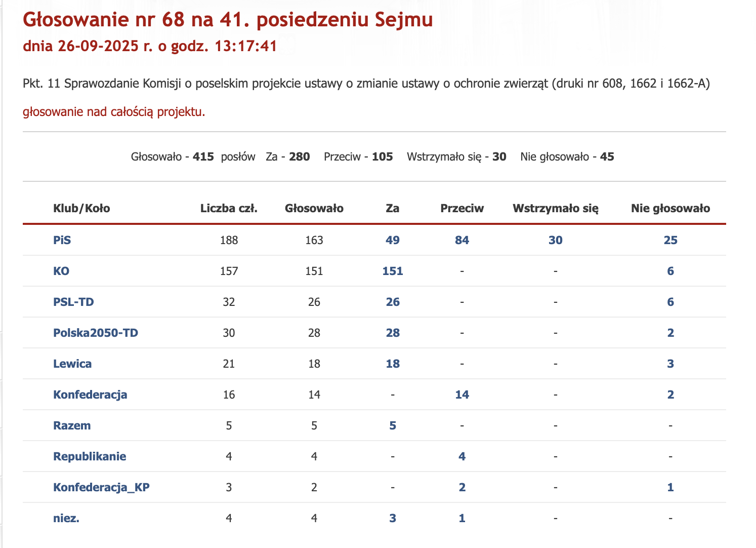View the 2 Polska2050-TD non-voters

[670, 333]
